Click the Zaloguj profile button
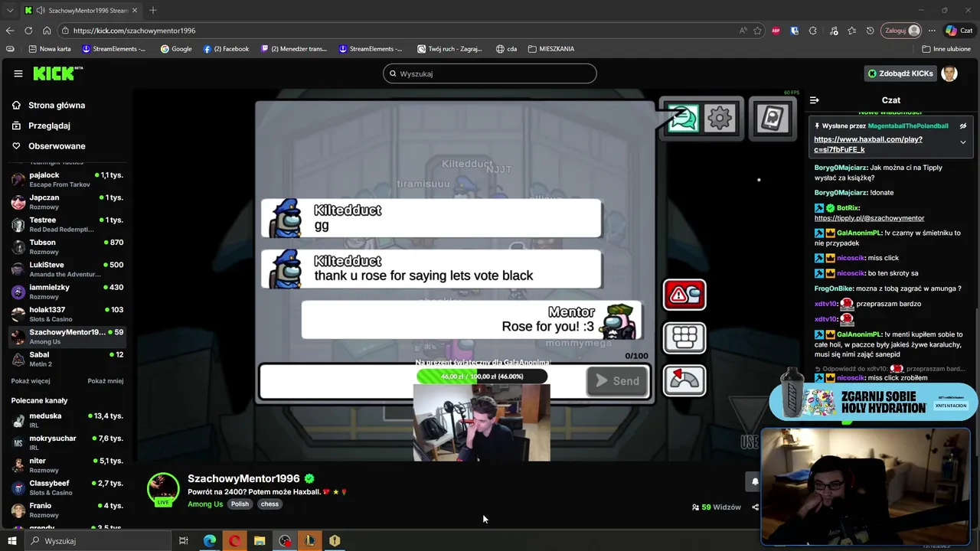This screenshot has height=551, width=980. 902,31
